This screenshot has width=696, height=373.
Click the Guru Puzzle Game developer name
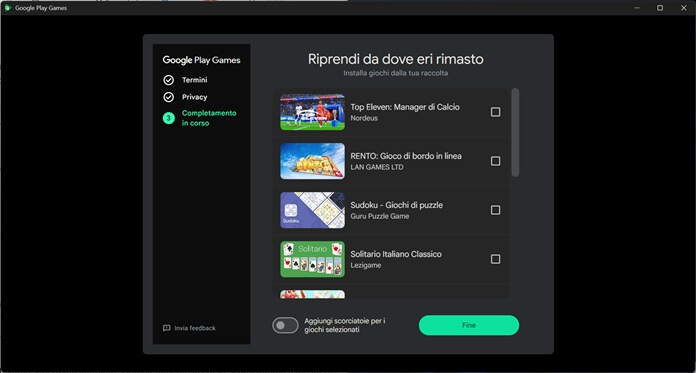click(380, 216)
